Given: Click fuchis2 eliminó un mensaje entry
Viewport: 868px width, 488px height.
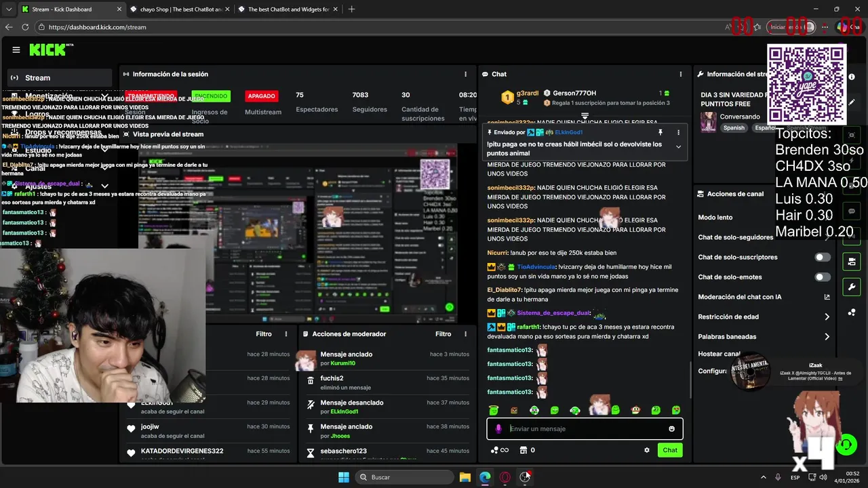Looking at the screenshot, I should [387, 382].
